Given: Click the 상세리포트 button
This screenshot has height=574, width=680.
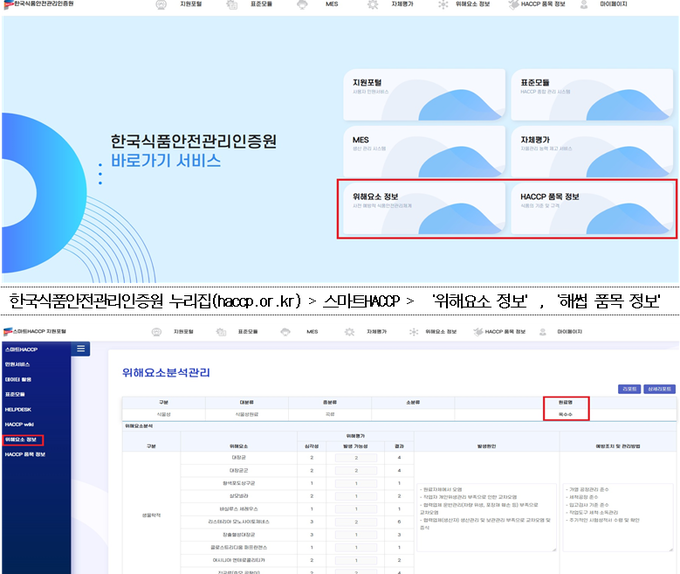Looking at the screenshot, I should click(x=659, y=389).
